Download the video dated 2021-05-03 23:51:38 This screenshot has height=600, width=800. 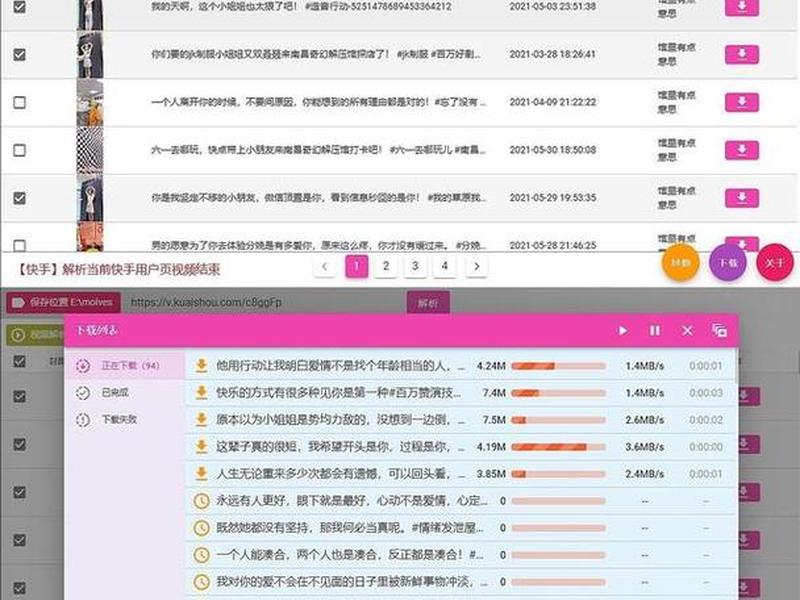point(742,8)
